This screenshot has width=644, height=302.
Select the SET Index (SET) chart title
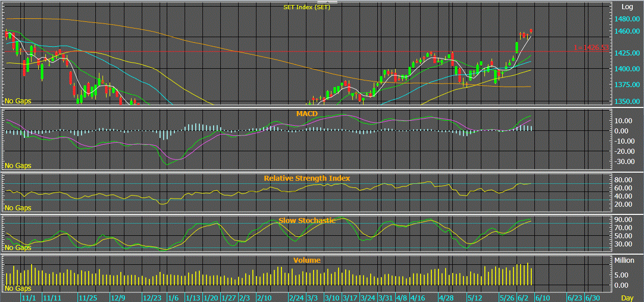click(x=307, y=7)
